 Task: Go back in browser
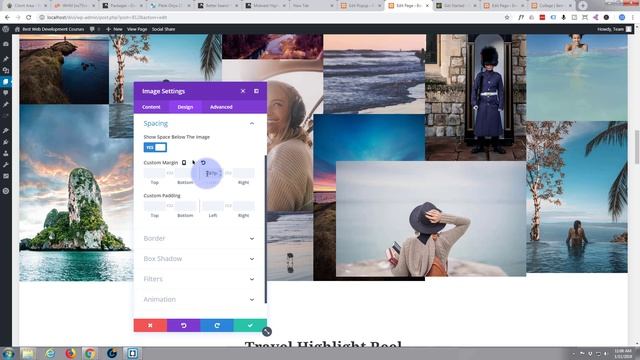pyautogui.click(x=7, y=18)
